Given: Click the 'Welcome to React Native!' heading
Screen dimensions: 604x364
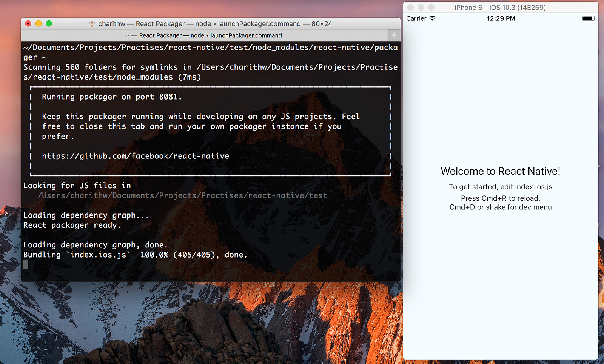Looking at the screenshot, I should click(x=501, y=171).
